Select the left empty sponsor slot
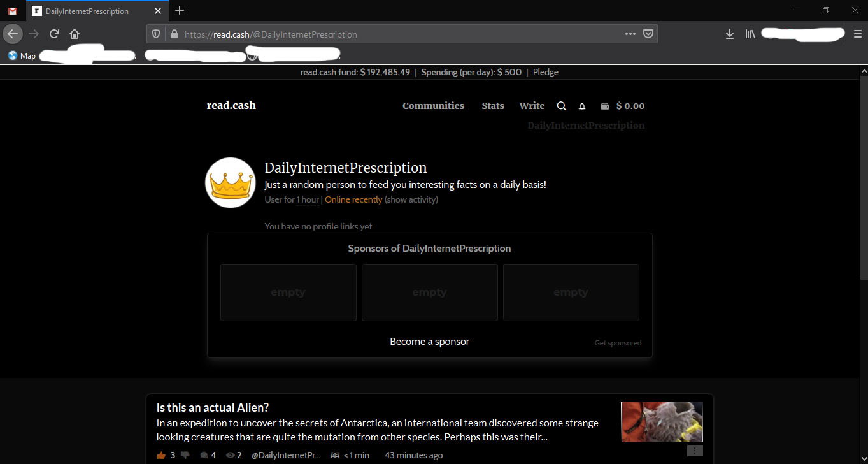Image resolution: width=868 pixels, height=464 pixels. (288, 293)
